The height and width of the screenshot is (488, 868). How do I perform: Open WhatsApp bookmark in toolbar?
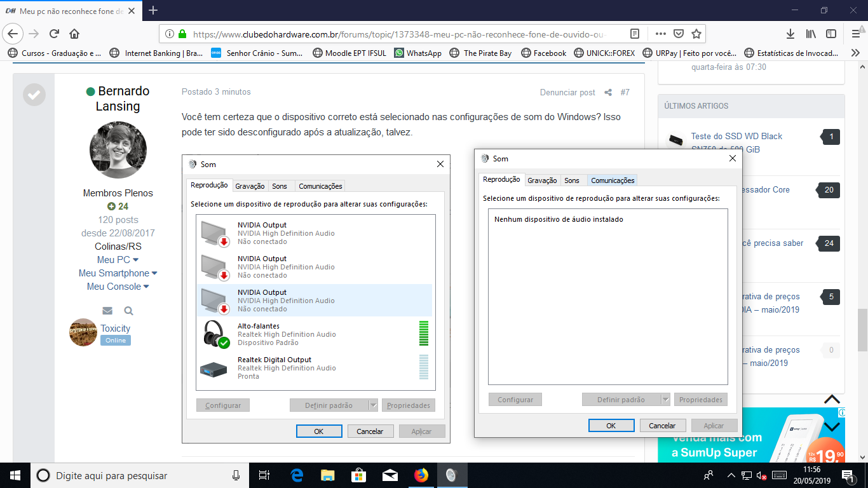[x=417, y=53]
